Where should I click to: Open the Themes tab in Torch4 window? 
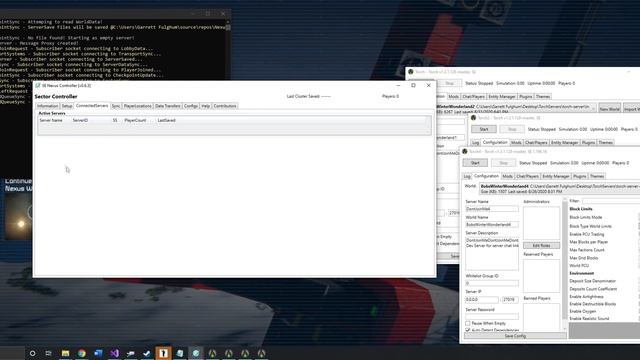(x=597, y=176)
